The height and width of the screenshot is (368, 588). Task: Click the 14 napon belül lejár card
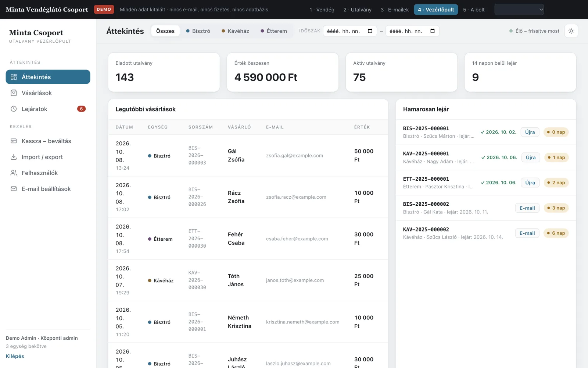pos(520,72)
